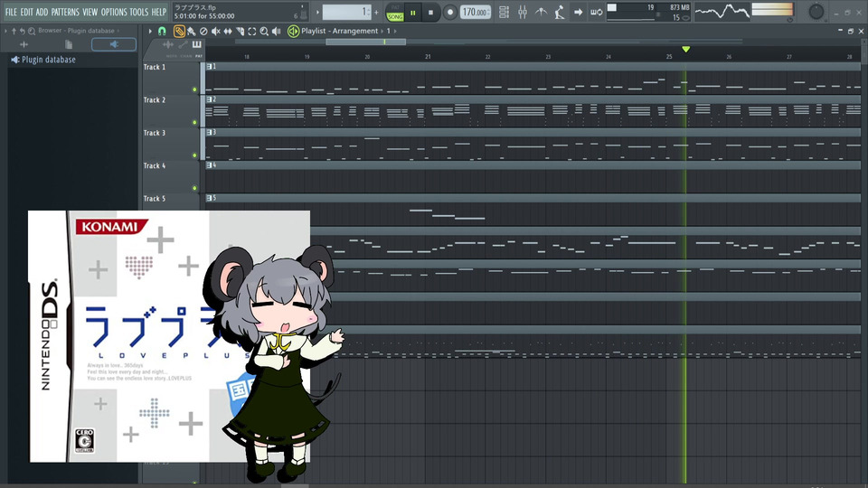868x488 pixels.
Task: Open the channel rack view icon
Action: pos(504,12)
